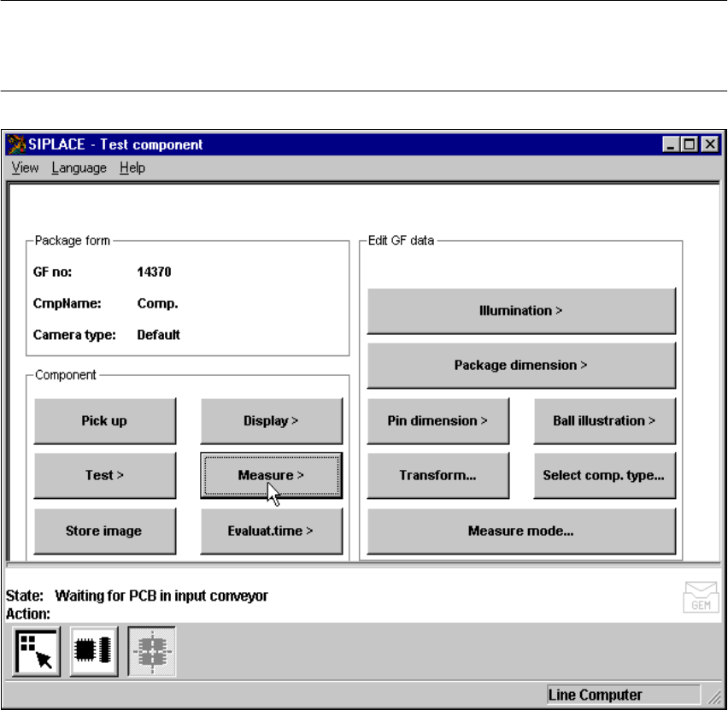Open the Transform dialog
728x710 pixels.
(437, 475)
